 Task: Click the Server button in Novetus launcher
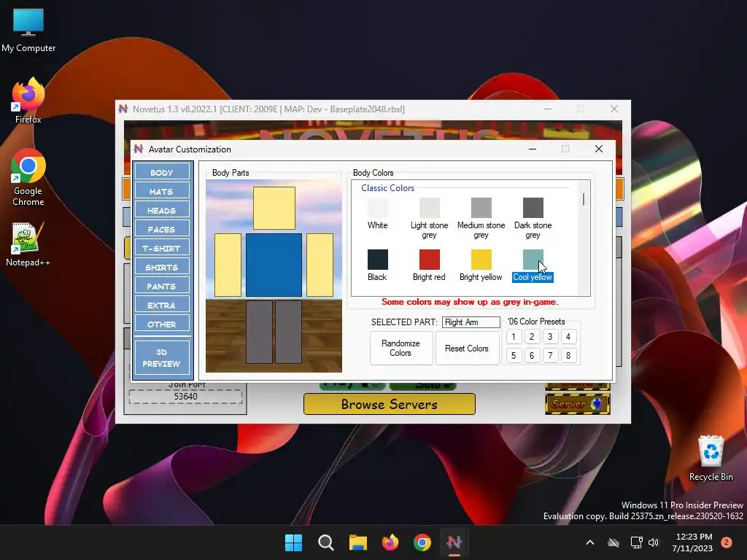578,404
